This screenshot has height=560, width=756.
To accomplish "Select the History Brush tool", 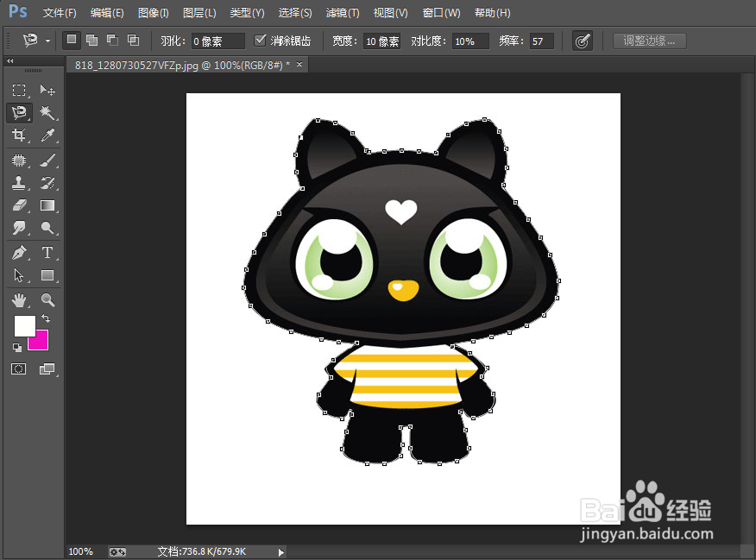I will (47, 183).
